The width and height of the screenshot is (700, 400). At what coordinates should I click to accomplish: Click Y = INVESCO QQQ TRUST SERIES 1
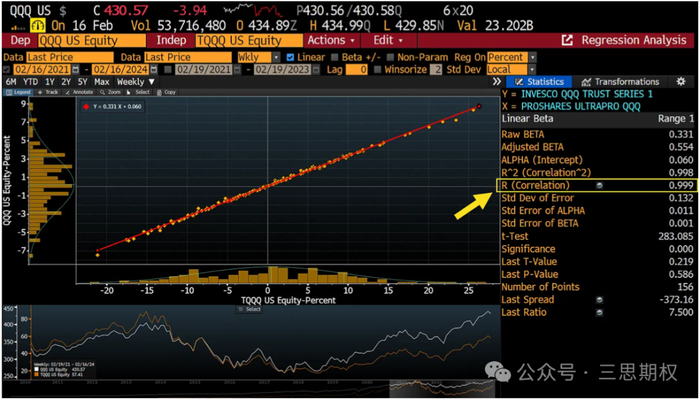(577, 94)
